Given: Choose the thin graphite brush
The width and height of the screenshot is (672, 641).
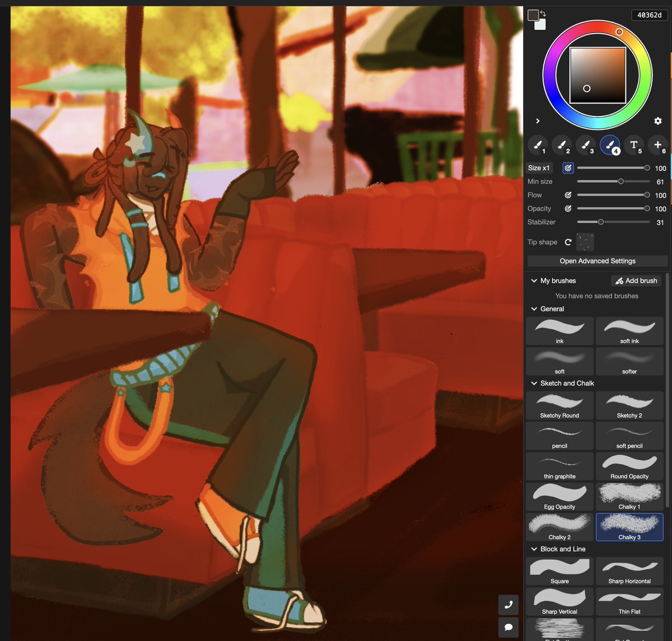Looking at the screenshot, I should [559, 466].
